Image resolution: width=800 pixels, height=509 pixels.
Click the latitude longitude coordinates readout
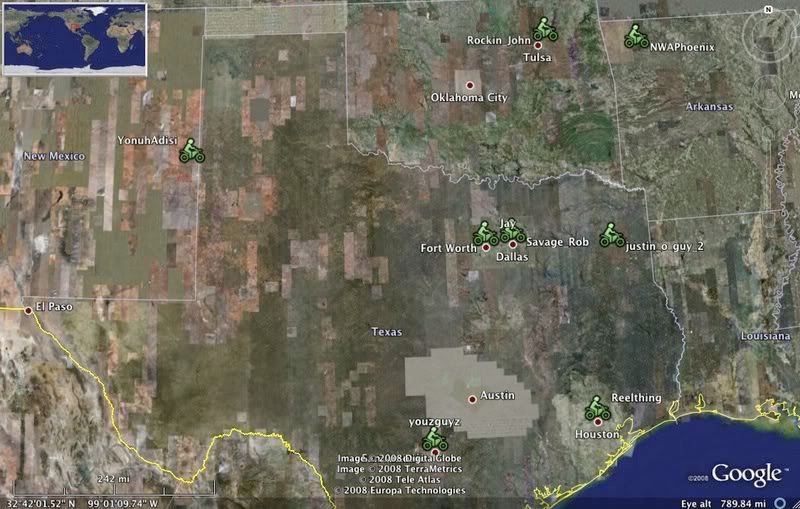(x=82, y=503)
